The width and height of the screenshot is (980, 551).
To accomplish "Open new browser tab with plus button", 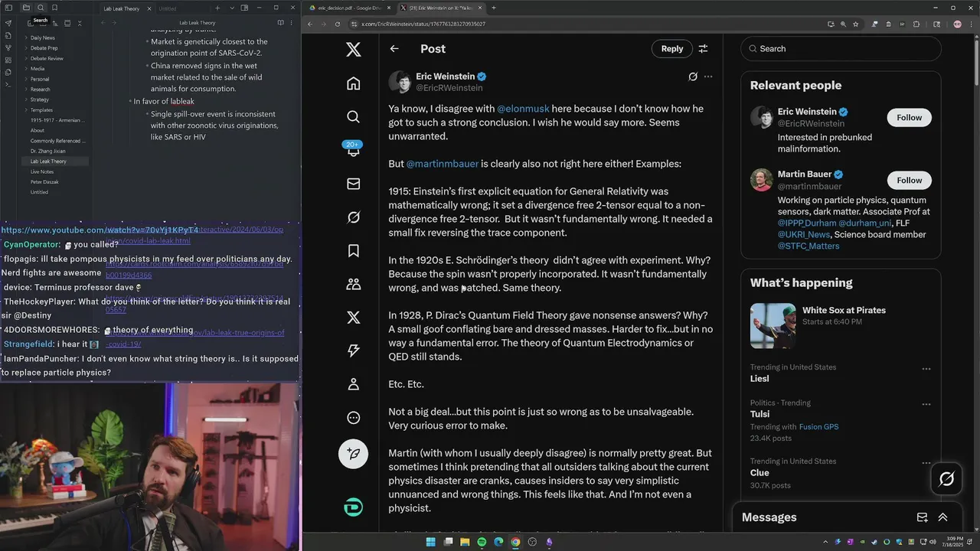I will [494, 8].
